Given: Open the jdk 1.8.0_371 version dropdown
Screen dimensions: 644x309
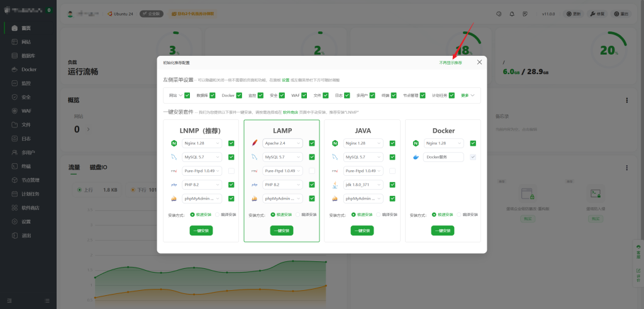Looking at the screenshot, I should point(363,185).
